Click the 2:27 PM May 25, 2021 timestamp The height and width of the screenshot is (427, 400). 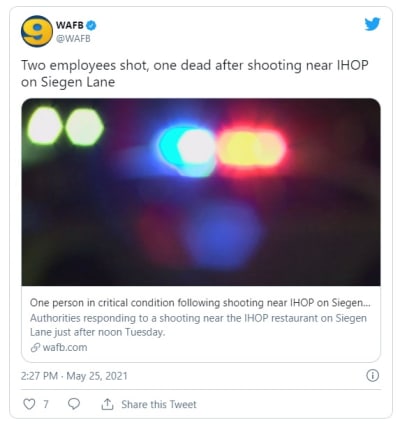click(74, 376)
